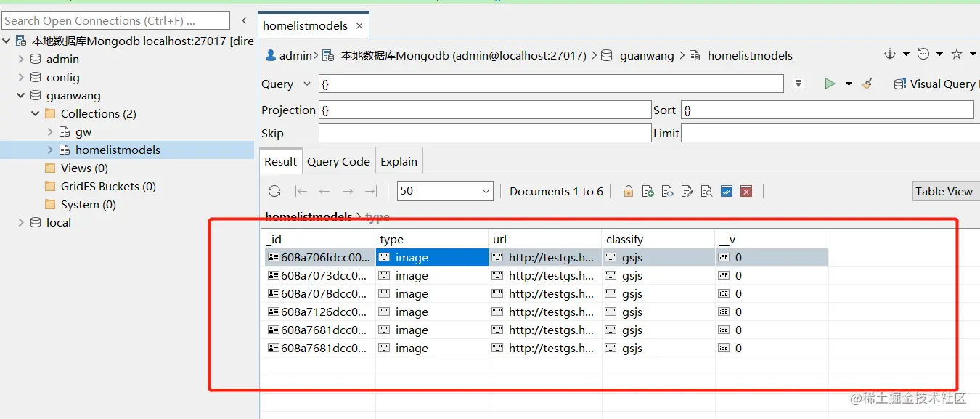Viewport: 980px width, 419px height.
Task: Click the gw collection icon in the tree
Action: click(x=65, y=131)
